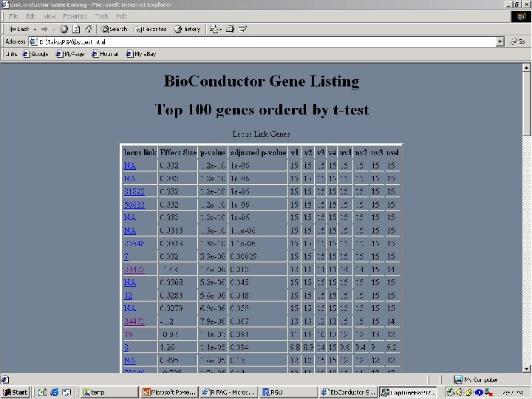Screen dimensions: 532x399
Task: Stop loading with the Stop icon
Action: coord(64,29)
